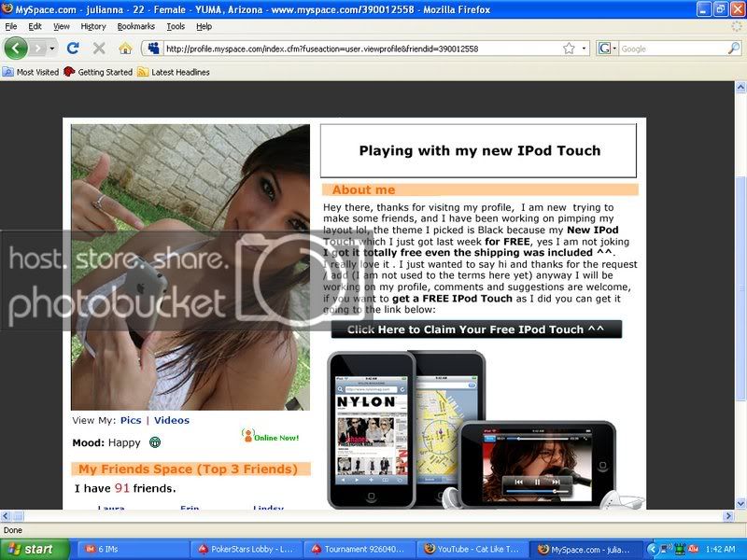Click the MySpace.com taskbar window button

click(585, 549)
